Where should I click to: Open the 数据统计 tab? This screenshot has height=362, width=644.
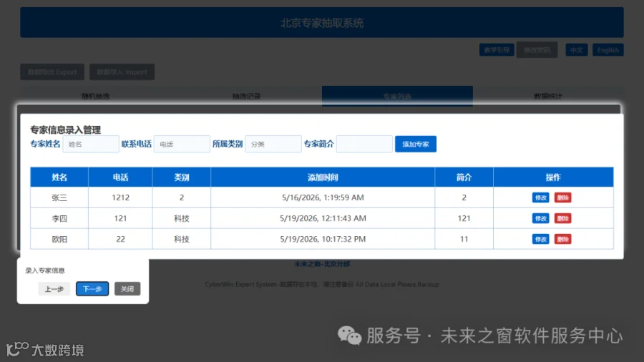pos(548,96)
